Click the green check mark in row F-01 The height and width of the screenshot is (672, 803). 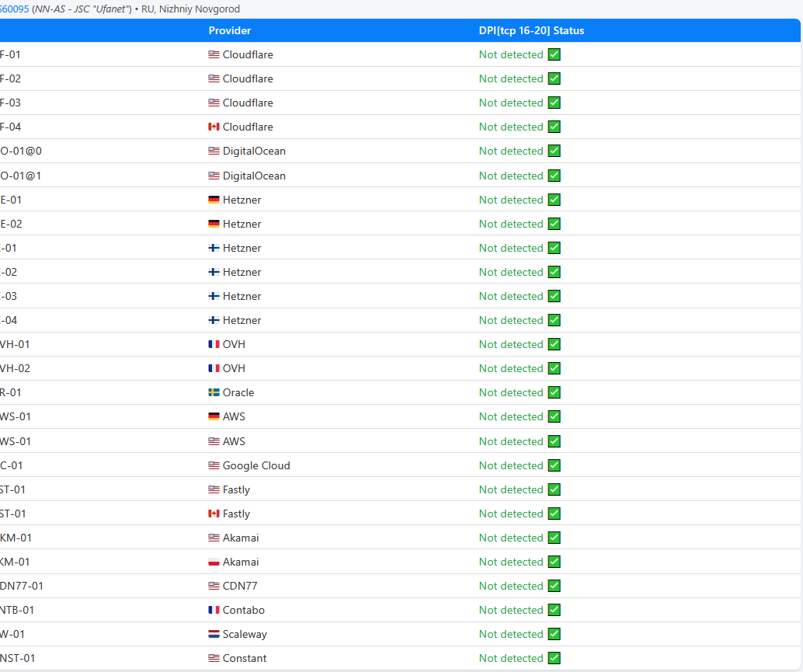(554, 54)
